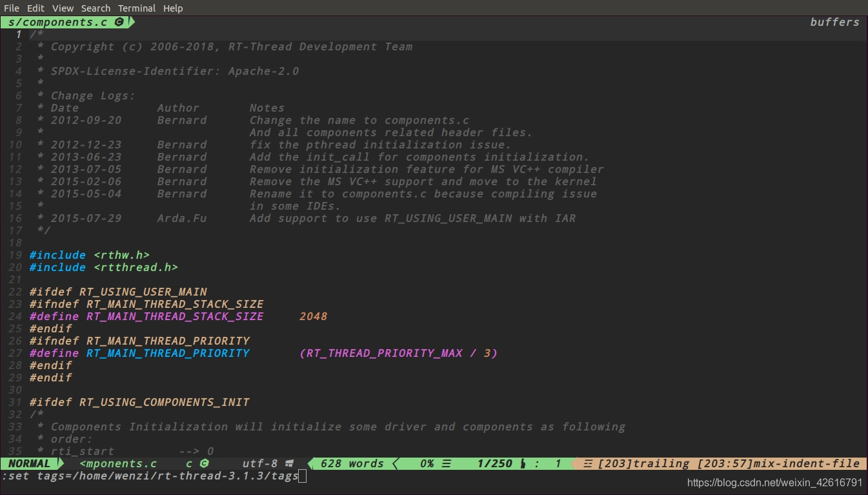This screenshot has height=495, width=868.
Task: Click #ifdef RT_USING_COMPONENTS_INIT line
Action: [139, 402]
